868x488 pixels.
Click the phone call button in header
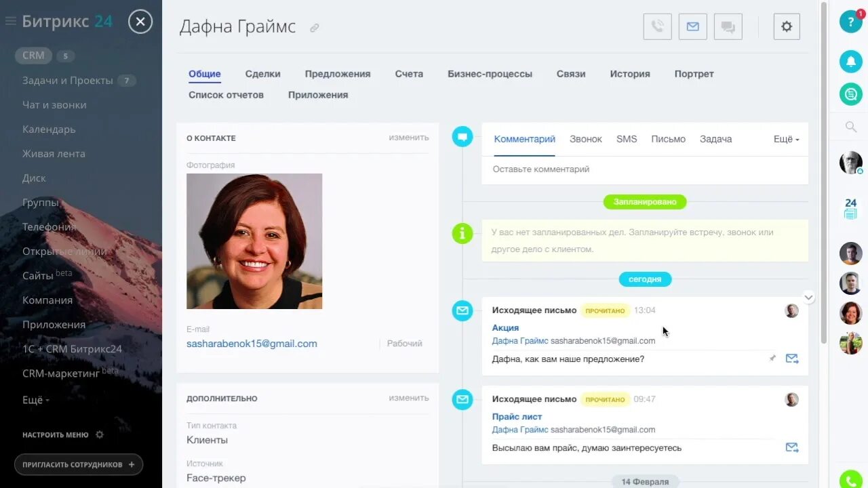[x=657, y=26]
